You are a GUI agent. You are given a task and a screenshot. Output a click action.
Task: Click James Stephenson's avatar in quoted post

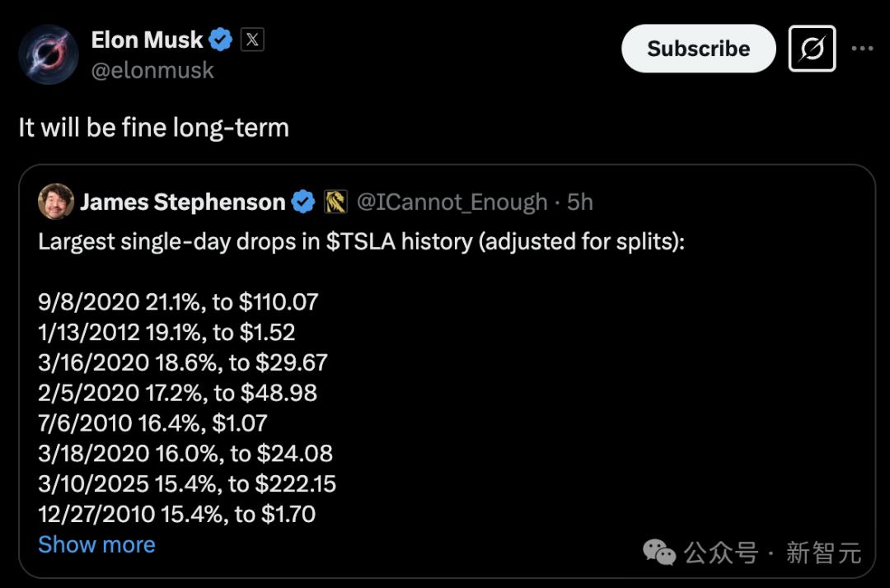tap(56, 202)
